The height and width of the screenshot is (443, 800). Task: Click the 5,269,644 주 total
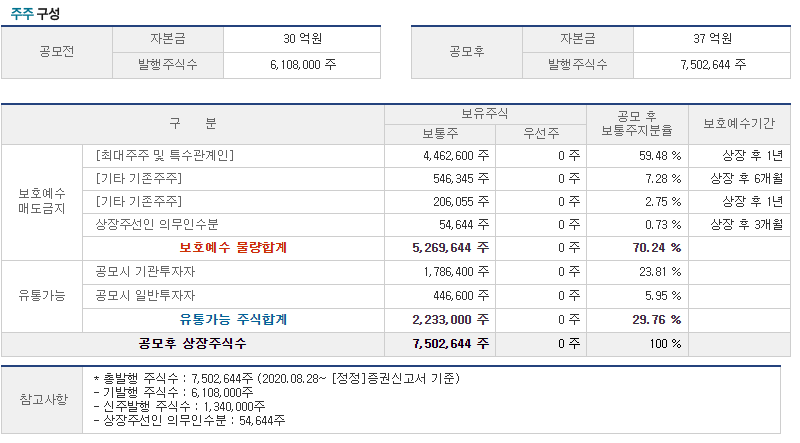coord(451,248)
